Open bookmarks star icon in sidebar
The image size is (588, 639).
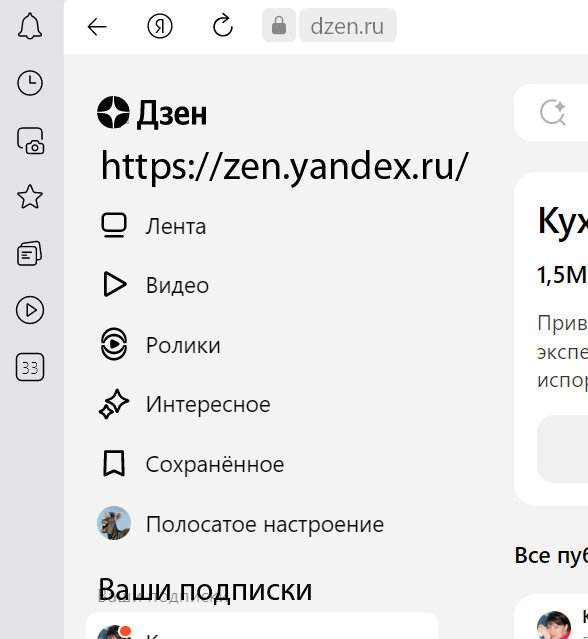[x=30, y=197]
